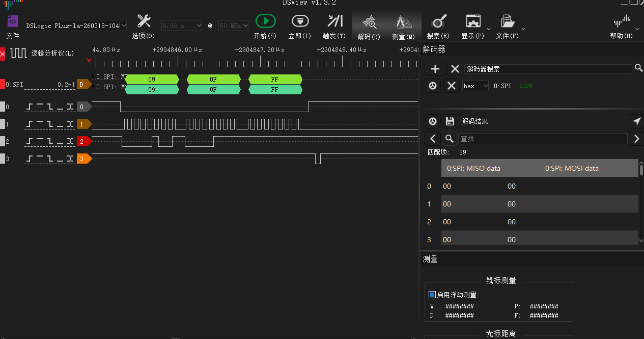644x339 pixels.
Task: Go to previous match with left chevron
Action: (433, 138)
